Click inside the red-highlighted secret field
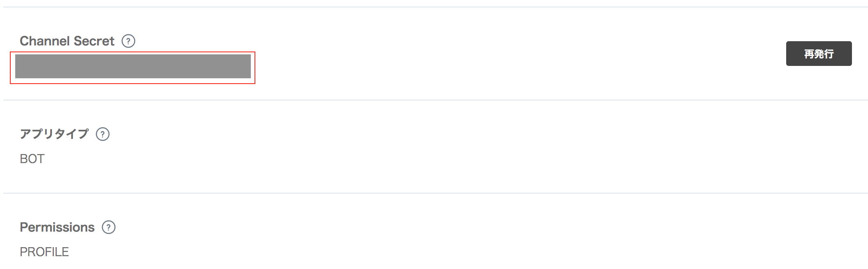 (132, 66)
